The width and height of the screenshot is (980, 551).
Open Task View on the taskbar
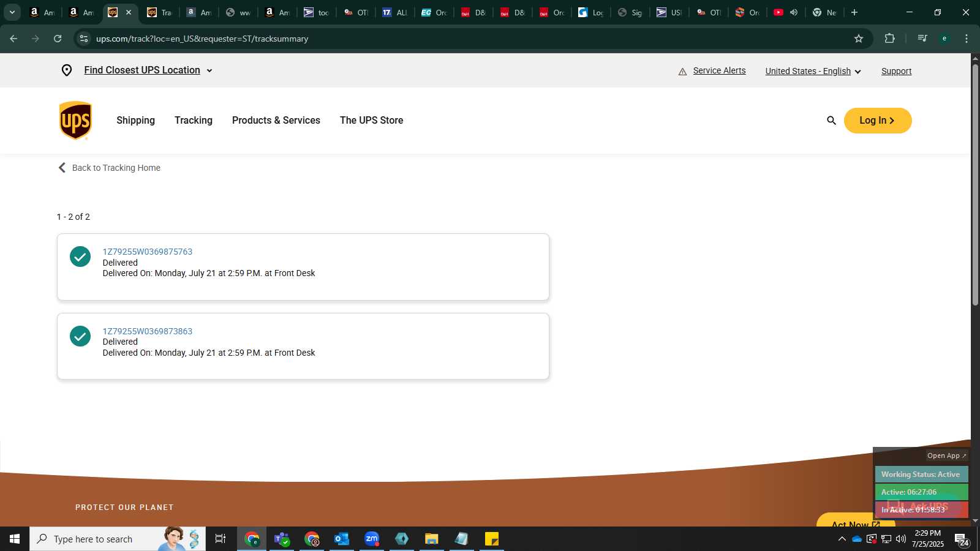click(221, 539)
